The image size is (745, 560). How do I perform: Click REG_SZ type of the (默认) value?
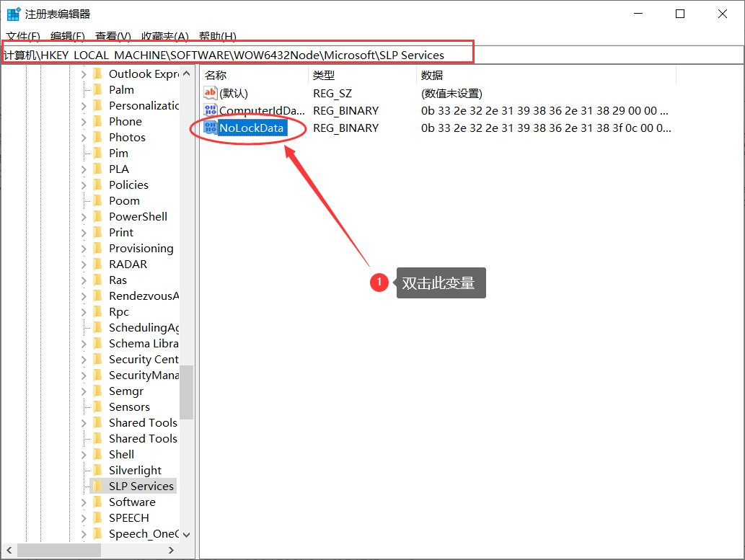(x=332, y=94)
